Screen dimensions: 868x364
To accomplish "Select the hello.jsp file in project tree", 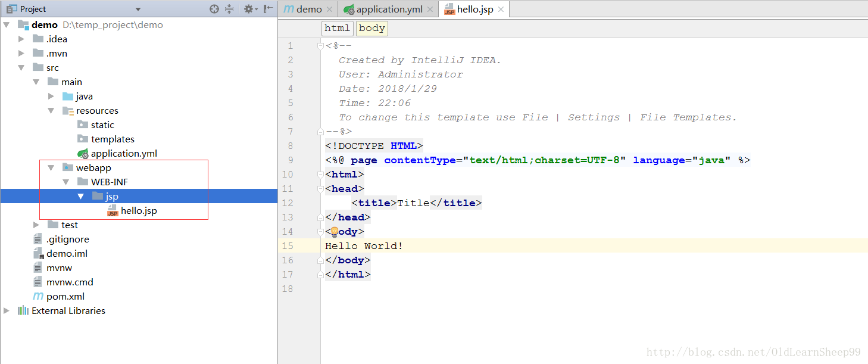I will coord(138,211).
